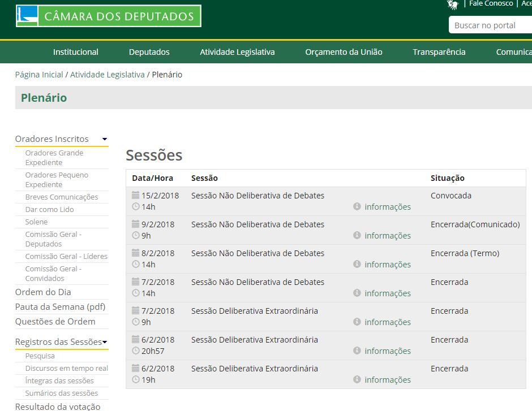Click the Data/Hora column header
The width and height of the screenshot is (532, 411).
click(x=152, y=178)
